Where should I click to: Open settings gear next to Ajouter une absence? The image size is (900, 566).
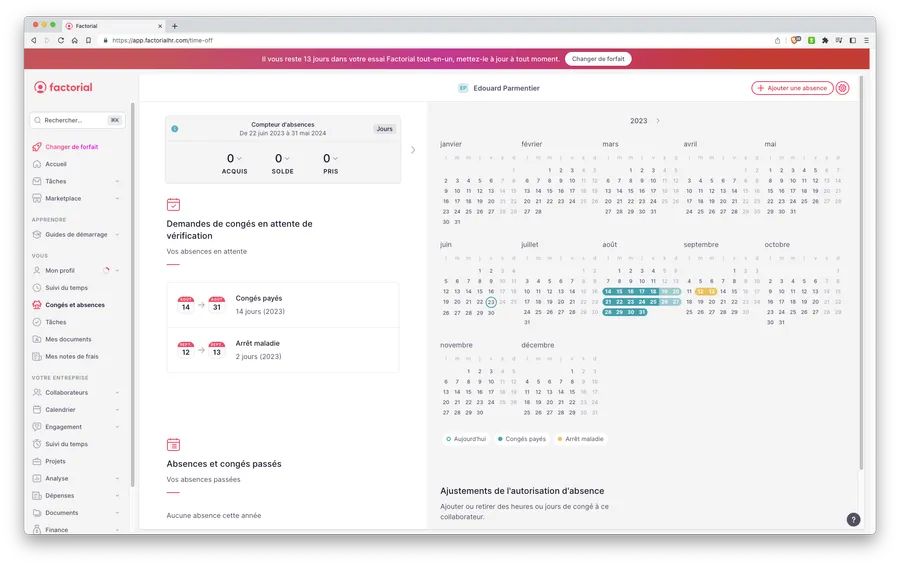click(x=842, y=88)
